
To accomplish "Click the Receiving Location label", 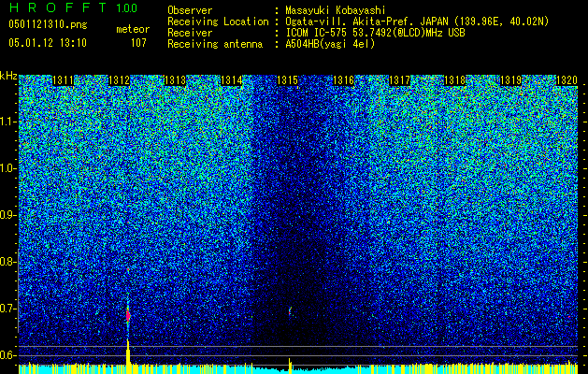I will pyautogui.click(x=218, y=22).
